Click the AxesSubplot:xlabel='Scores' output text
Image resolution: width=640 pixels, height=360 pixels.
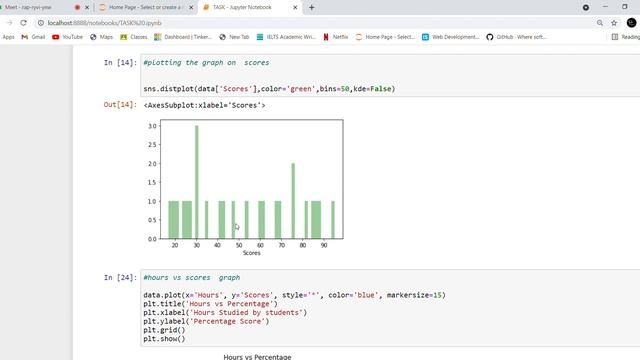click(x=204, y=105)
